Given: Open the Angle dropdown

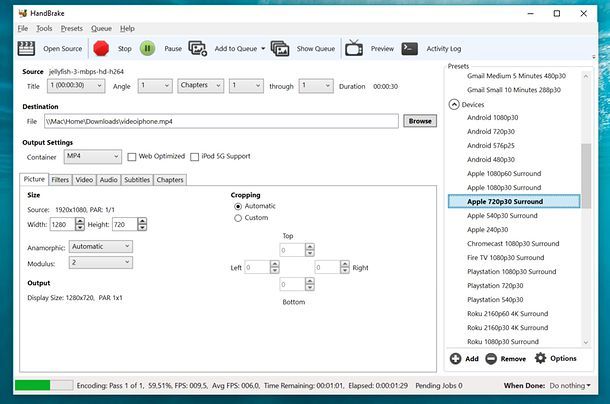Looking at the screenshot, I should [x=155, y=86].
